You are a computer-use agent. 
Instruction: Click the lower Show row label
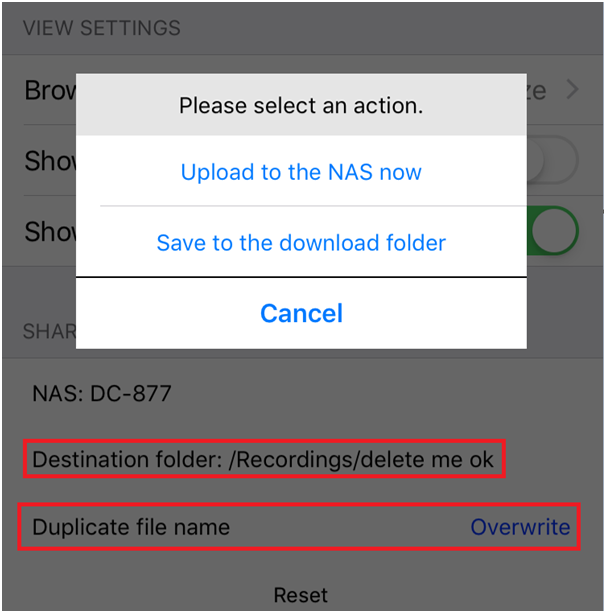[x=50, y=231]
